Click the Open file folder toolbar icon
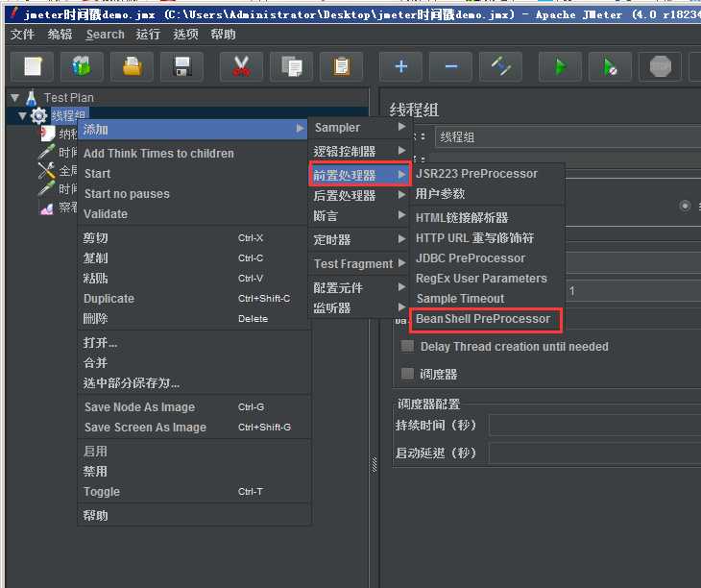 click(x=132, y=66)
